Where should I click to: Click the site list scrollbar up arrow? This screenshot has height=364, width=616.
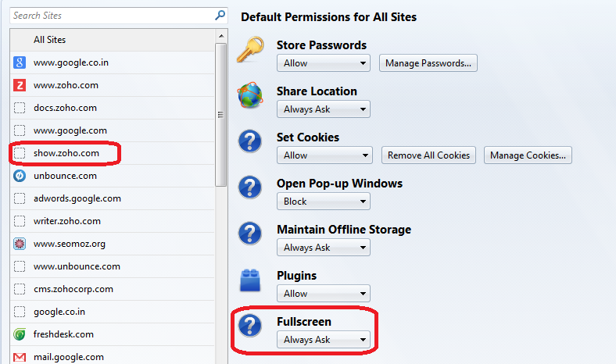tap(221, 36)
